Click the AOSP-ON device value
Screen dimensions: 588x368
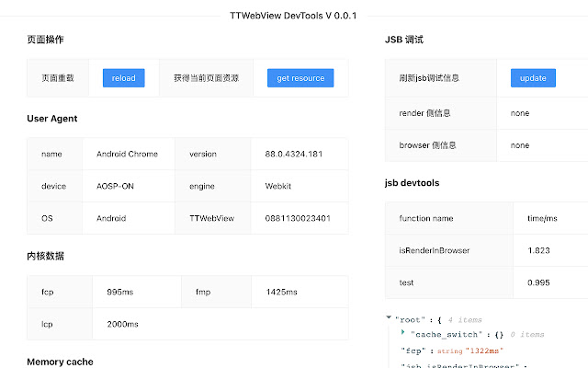pos(115,186)
